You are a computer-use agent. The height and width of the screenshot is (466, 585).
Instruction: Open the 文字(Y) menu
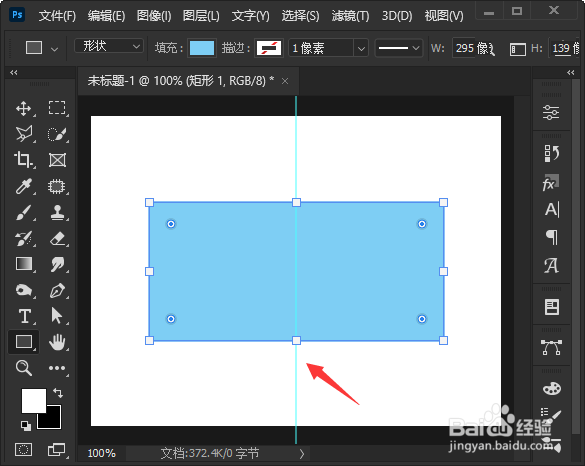point(250,16)
